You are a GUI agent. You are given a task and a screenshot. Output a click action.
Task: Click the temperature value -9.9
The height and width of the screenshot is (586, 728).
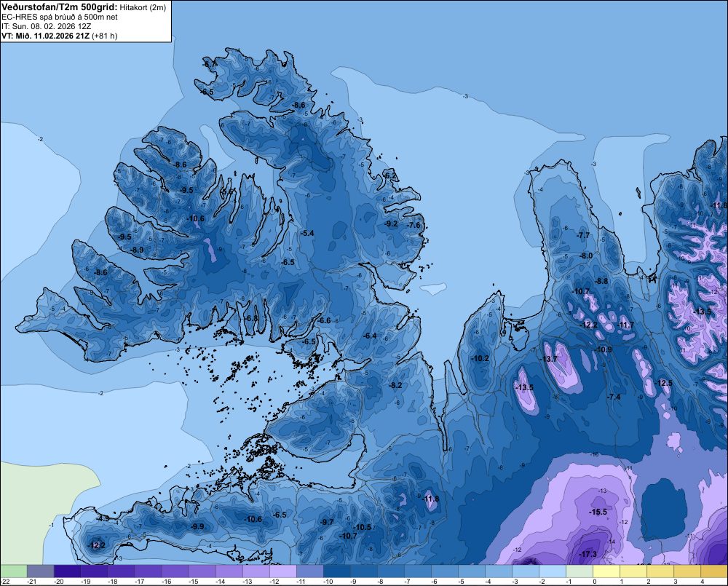click(x=197, y=526)
